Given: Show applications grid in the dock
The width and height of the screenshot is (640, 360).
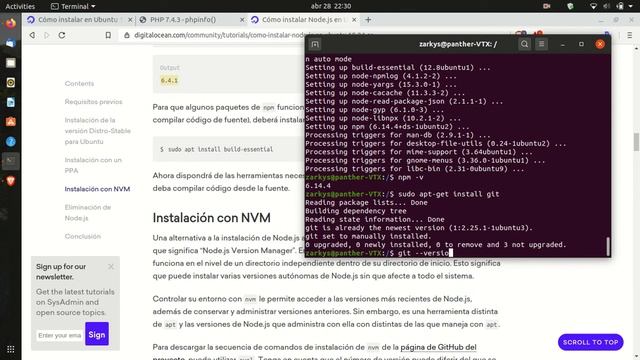Looking at the screenshot, I should point(11,349).
